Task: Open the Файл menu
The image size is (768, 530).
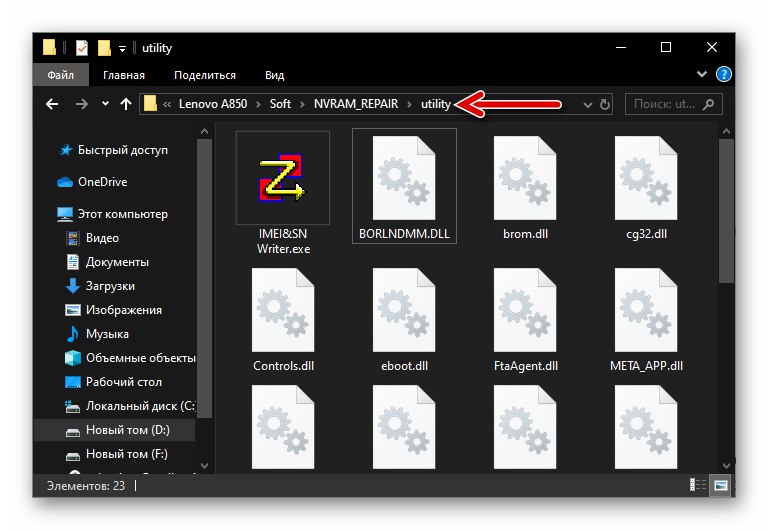Action: point(61,75)
